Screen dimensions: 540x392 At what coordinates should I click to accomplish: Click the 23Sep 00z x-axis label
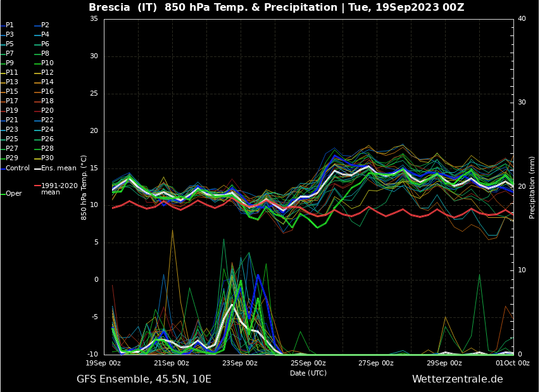pos(240,363)
